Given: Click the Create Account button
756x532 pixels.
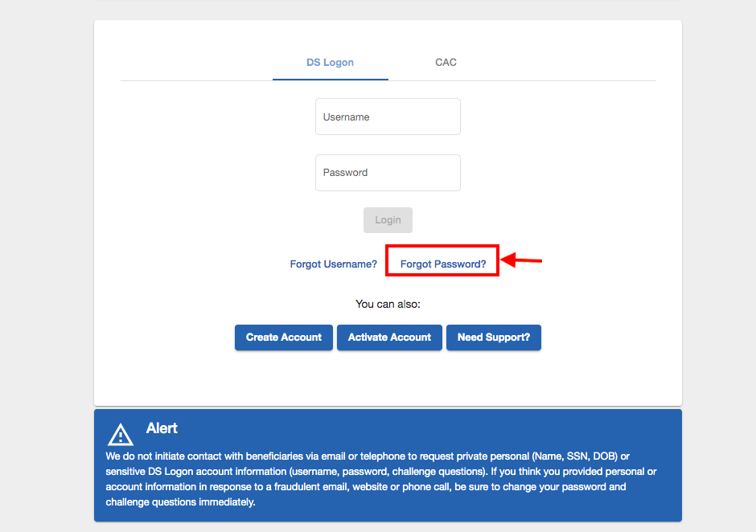Looking at the screenshot, I should click(283, 338).
